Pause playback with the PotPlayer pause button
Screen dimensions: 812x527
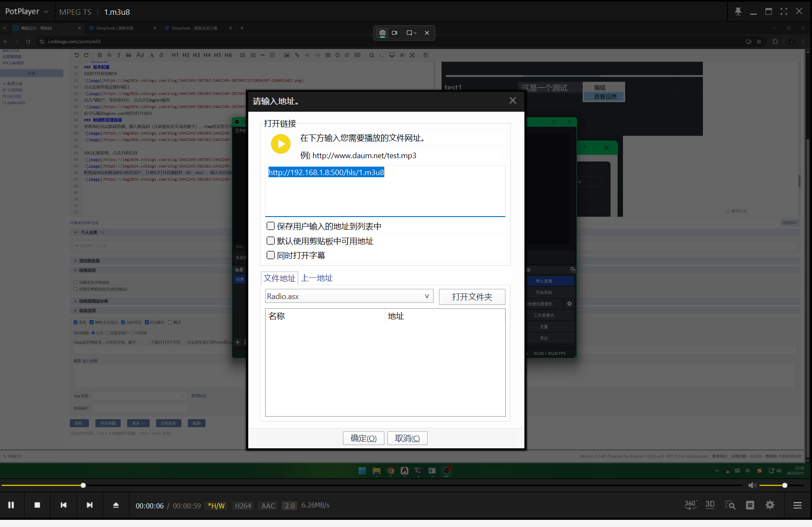click(11, 505)
